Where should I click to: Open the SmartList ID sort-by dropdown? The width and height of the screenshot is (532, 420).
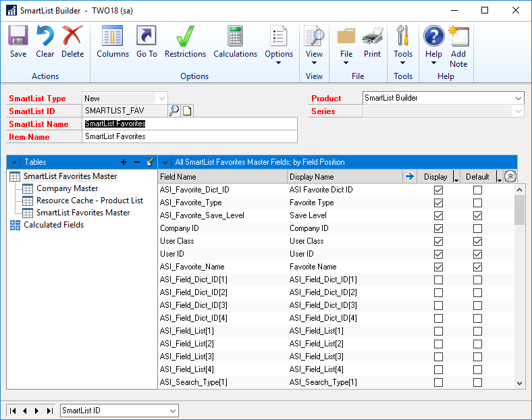point(173,411)
